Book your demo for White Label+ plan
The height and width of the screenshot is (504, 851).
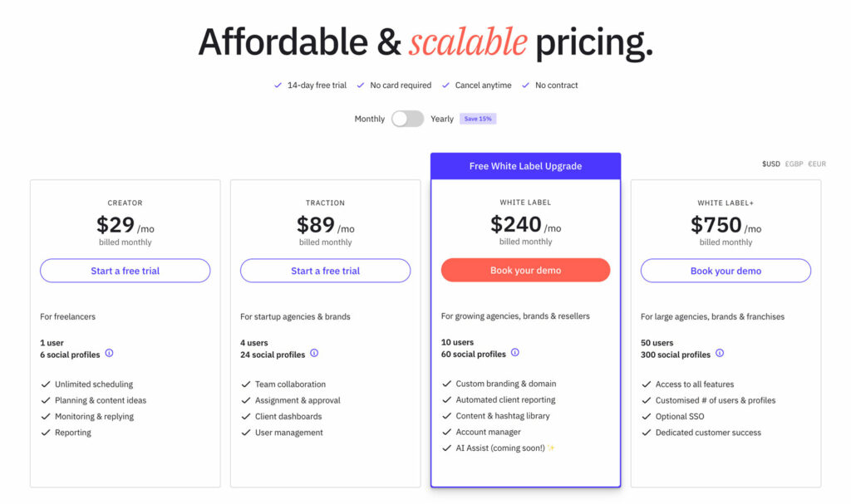(x=726, y=271)
